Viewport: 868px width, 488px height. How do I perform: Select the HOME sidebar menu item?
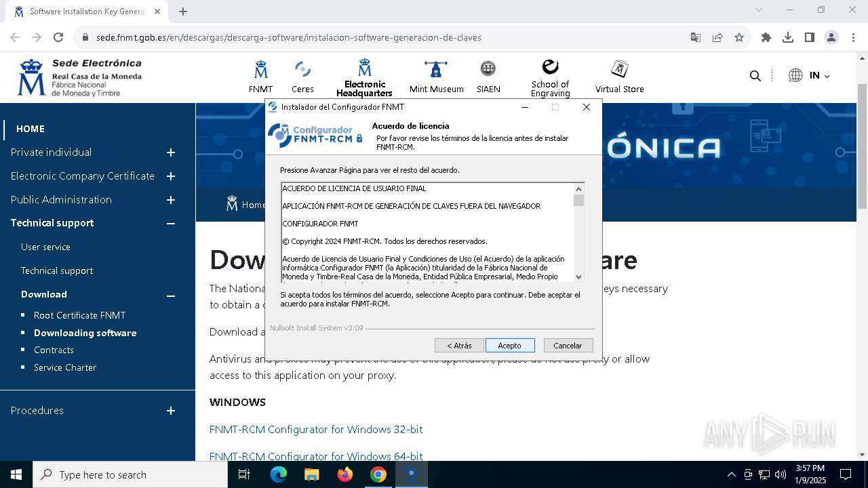(x=31, y=129)
